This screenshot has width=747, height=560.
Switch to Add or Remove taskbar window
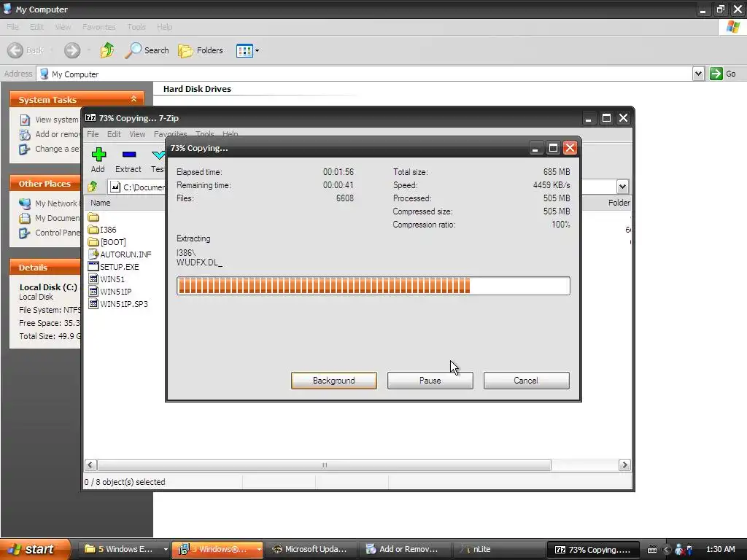(x=404, y=549)
